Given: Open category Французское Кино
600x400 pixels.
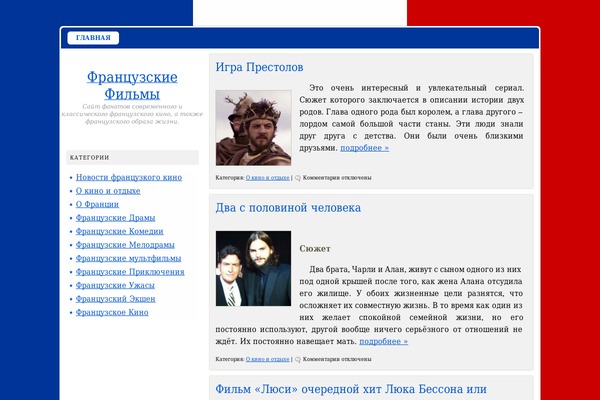Looking at the screenshot, I should pyautogui.click(x=112, y=312).
